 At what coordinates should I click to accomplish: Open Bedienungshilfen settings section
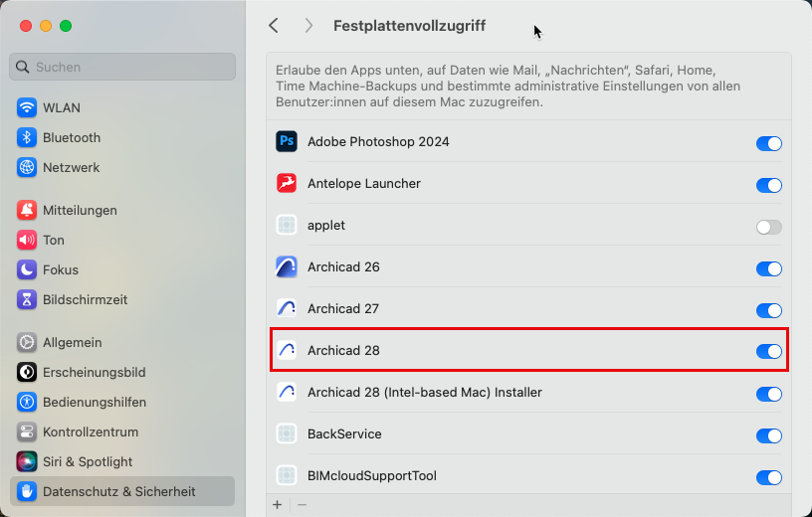(94, 403)
